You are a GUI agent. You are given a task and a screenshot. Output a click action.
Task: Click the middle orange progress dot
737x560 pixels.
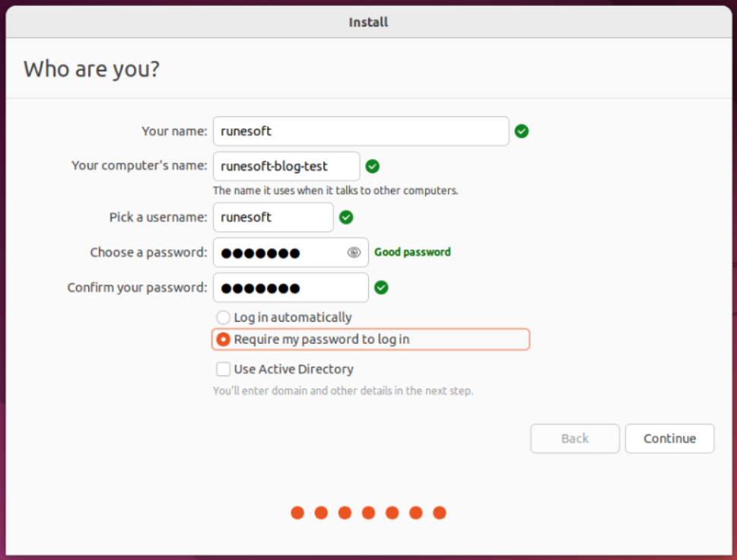coord(368,513)
